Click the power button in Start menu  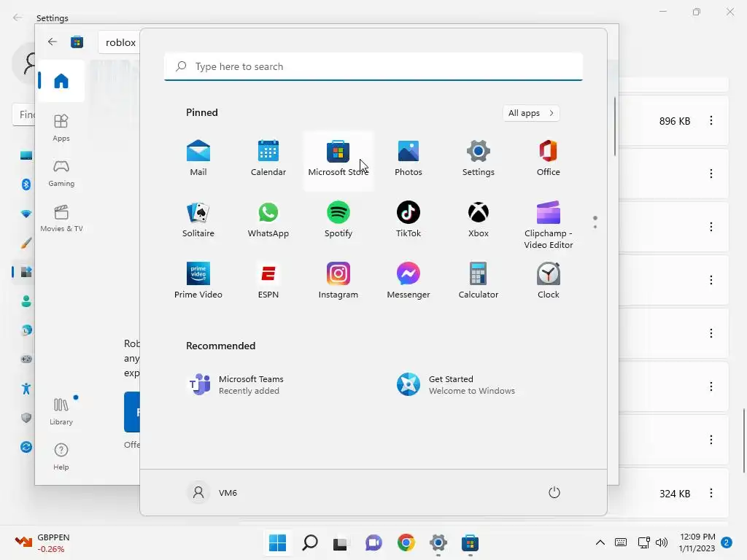coord(554,492)
